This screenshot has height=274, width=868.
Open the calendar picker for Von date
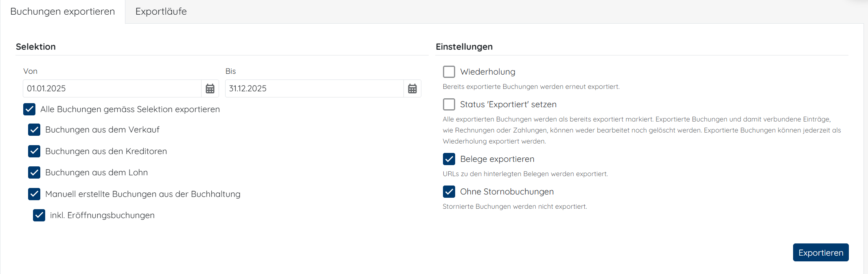click(x=210, y=88)
